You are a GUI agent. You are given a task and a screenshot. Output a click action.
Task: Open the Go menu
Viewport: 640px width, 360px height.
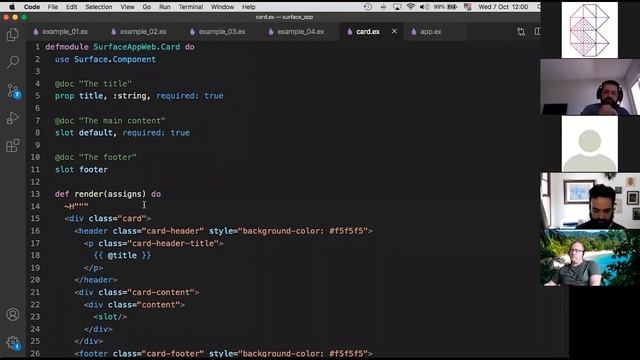[x=147, y=7]
